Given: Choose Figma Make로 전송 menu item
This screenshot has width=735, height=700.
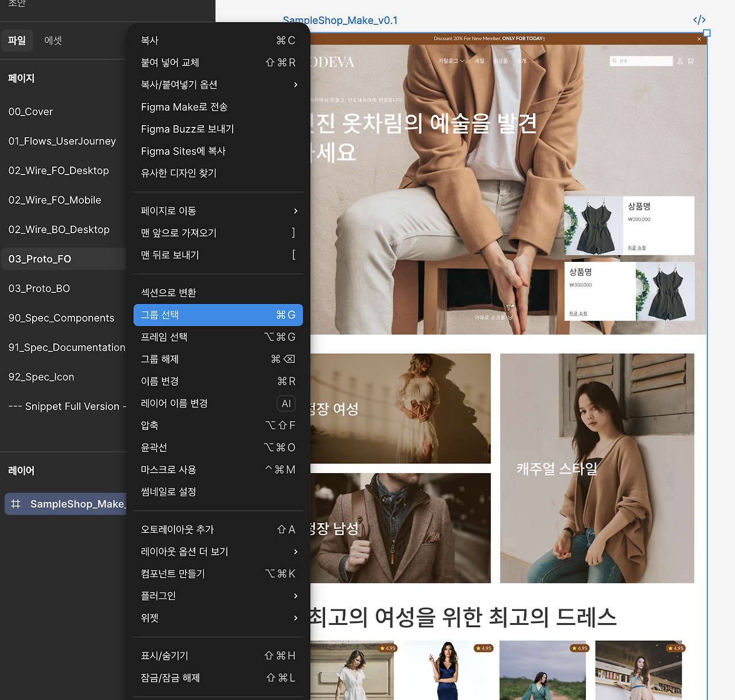Looking at the screenshot, I should tap(184, 107).
